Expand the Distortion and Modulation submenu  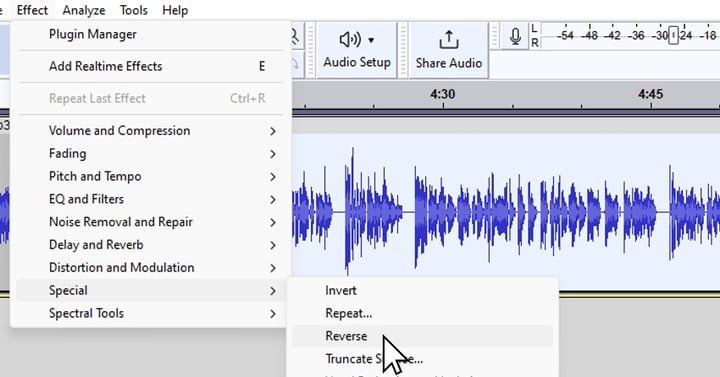151,267
